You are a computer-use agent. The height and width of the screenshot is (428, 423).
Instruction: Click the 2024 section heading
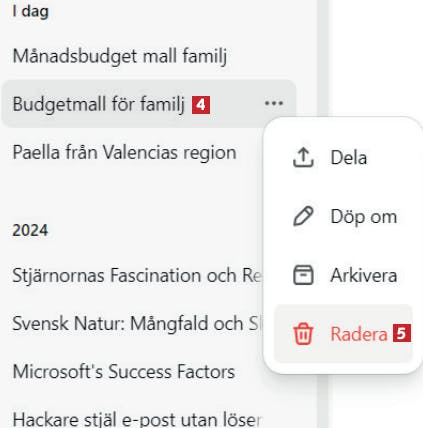pyautogui.click(x=30, y=230)
